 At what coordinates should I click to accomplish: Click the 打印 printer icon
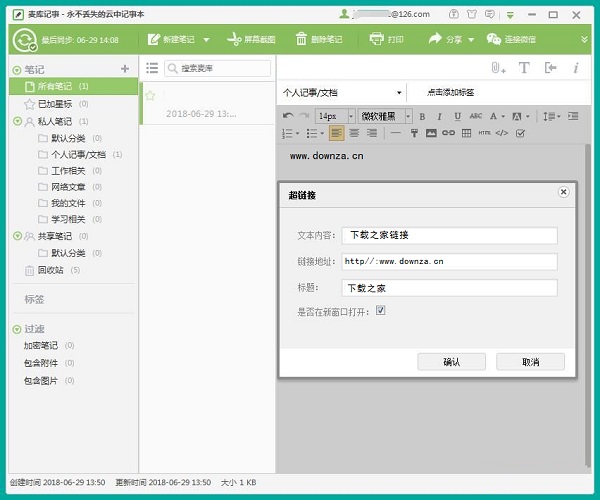coord(377,39)
